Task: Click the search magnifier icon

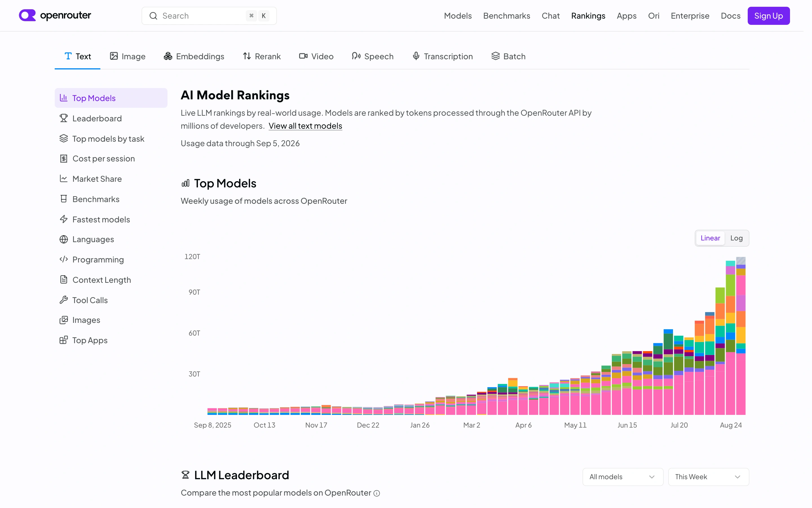Action: point(153,16)
